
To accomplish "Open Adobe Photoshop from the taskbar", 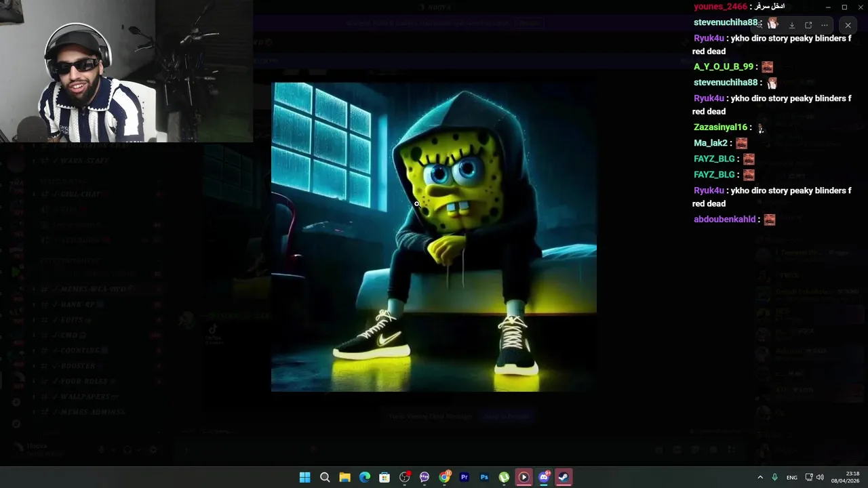I will pyautogui.click(x=484, y=477).
